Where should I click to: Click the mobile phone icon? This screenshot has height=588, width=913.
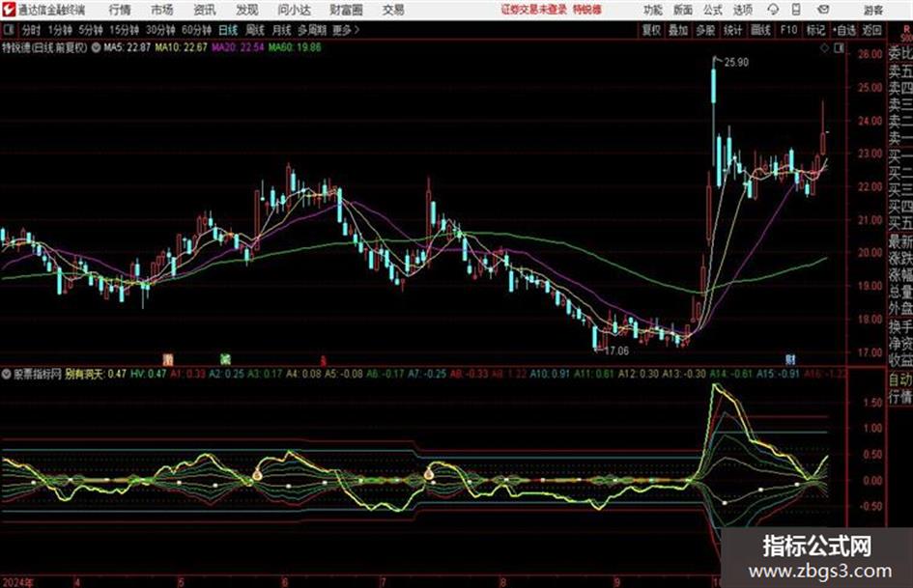point(796,10)
